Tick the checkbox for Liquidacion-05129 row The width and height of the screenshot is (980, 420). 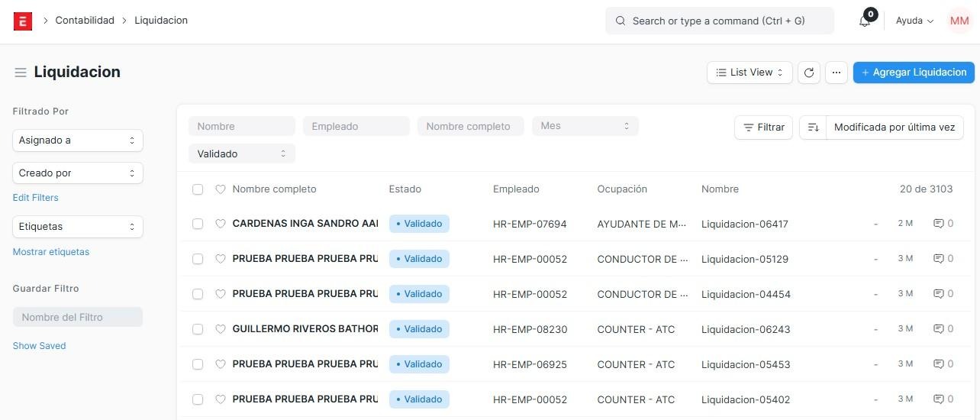point(198,259)
